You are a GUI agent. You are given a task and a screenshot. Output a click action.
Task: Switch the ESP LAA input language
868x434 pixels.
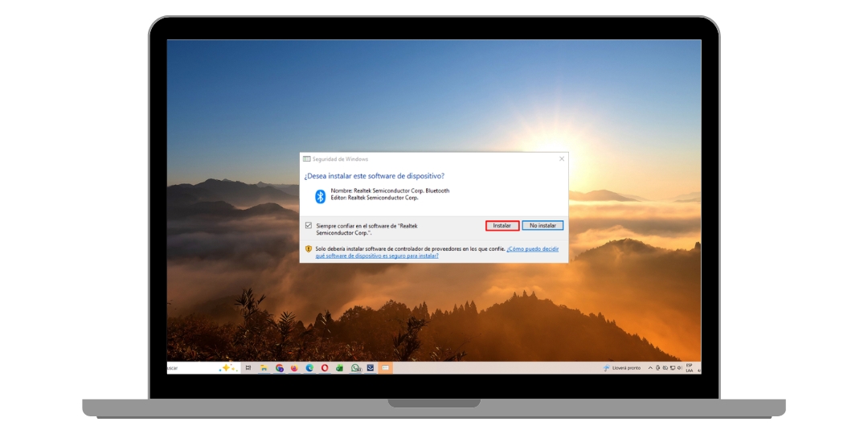pos(689,368)
